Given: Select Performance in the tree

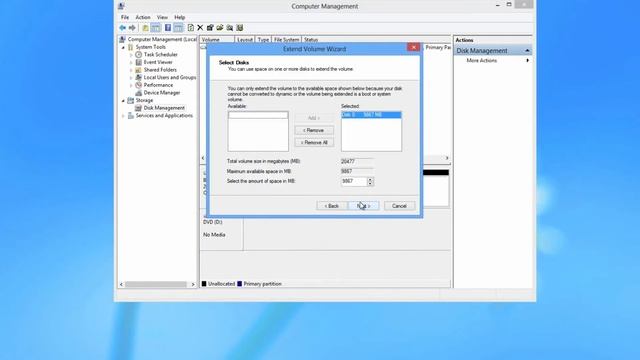Looking at the screenshot, I should coord(158,85).
